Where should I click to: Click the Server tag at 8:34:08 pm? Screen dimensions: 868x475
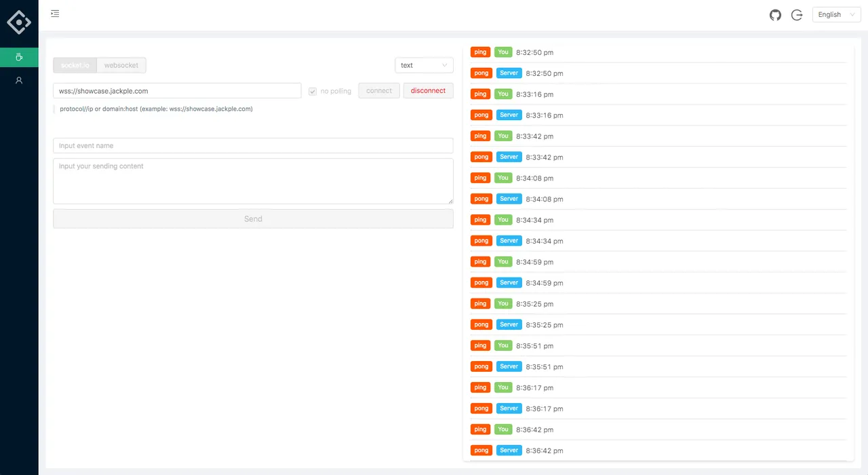[x=509, y=199]
